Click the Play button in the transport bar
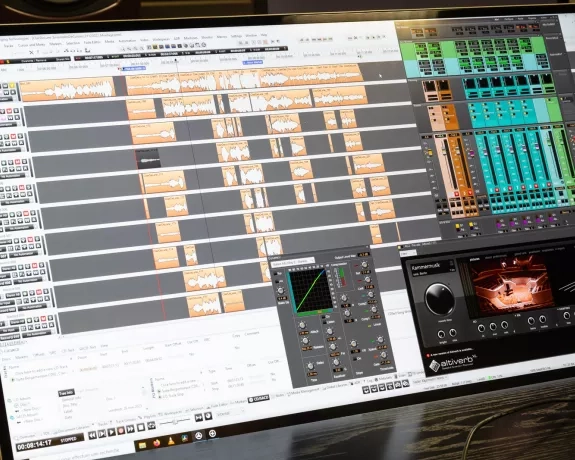The height and width of the screenshot is (460, 575). click(x=111, y=432)
